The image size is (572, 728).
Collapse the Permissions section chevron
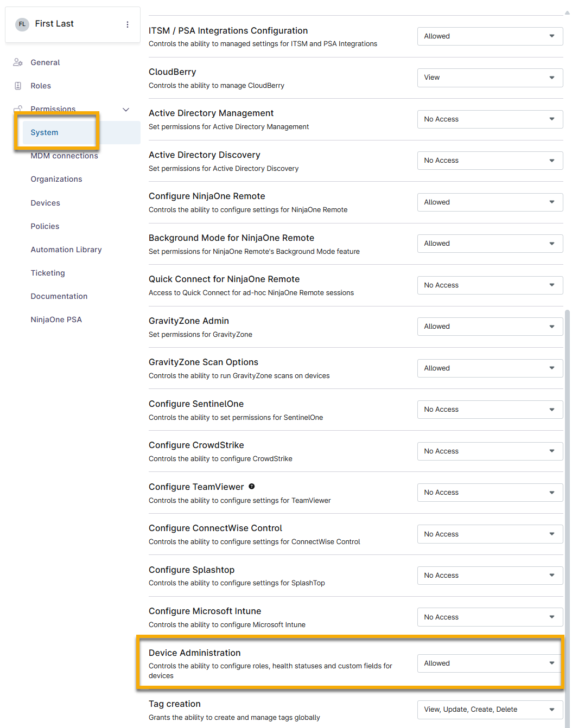pos(126,110)
